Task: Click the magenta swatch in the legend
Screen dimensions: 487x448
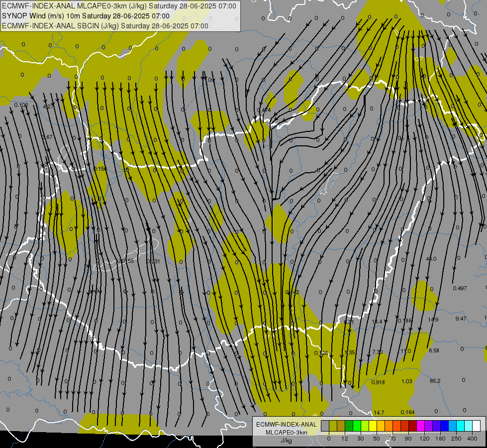Action: point(420,426)
